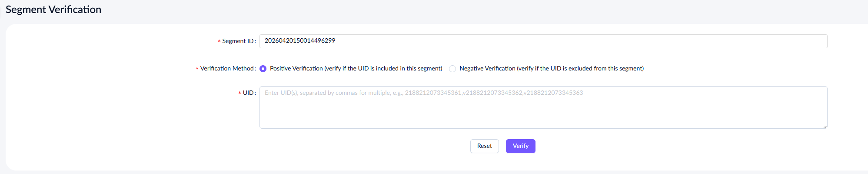The height and width of the screenshot is (174, 868).
Task: Click the red asterisk beside Verification Method
Action: (x=197, y=69)
